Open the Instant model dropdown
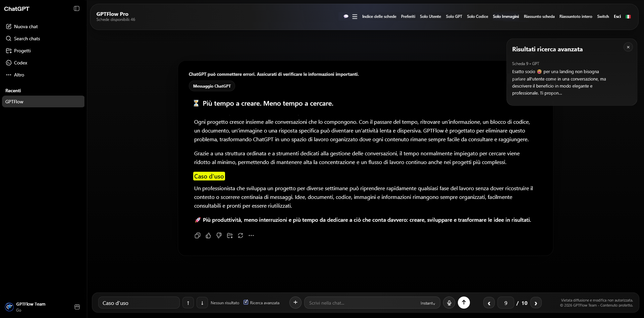The image size is (644, 318). point(428,303)
